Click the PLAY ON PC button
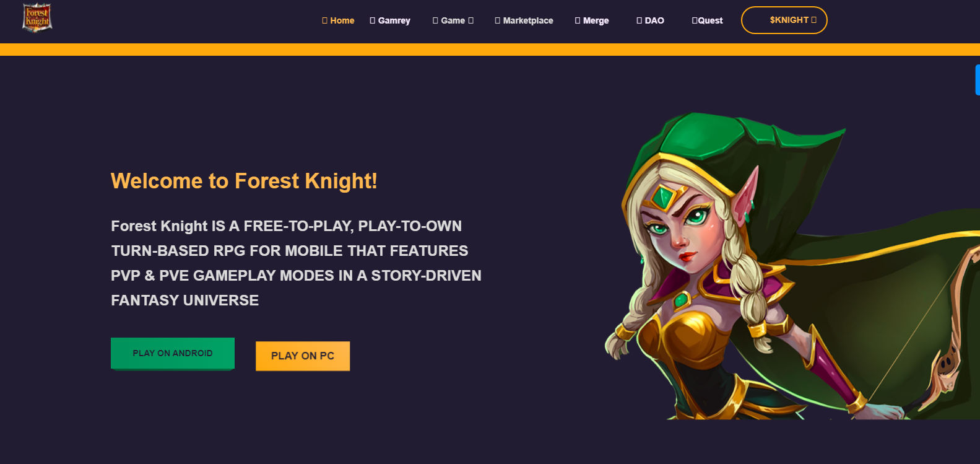This screenshot has width=980, height=464. pos(303,356)
